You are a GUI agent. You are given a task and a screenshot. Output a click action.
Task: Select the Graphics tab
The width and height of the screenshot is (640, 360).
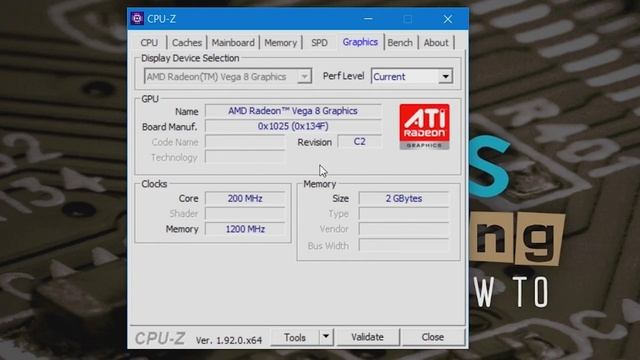click(360, 42)
